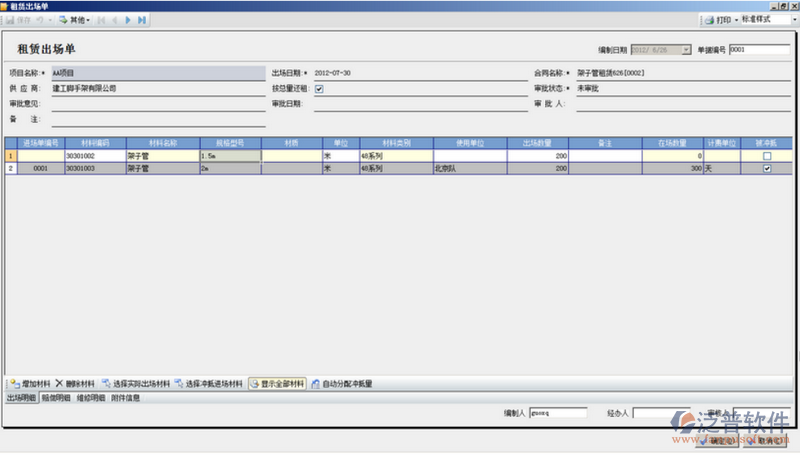The height and width of the screenshot is (455, 800).
Task: Click the undo arrow icon in toolbar
Action: (40, 20)
